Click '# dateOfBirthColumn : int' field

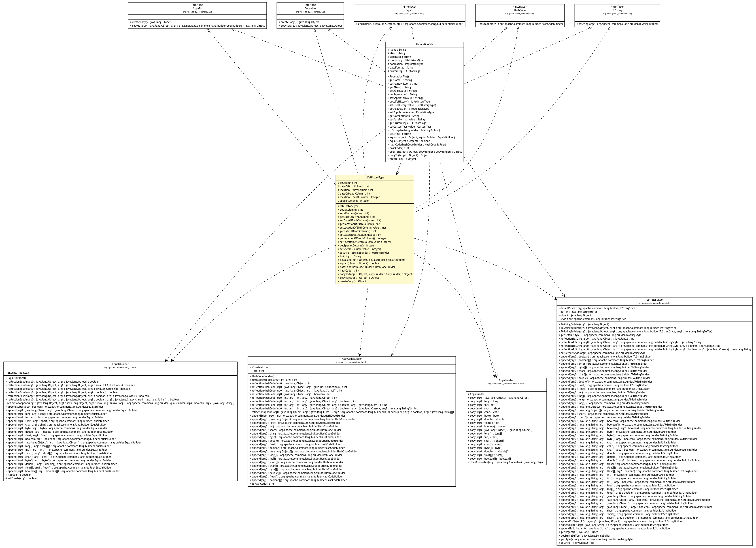coord(353,186)
